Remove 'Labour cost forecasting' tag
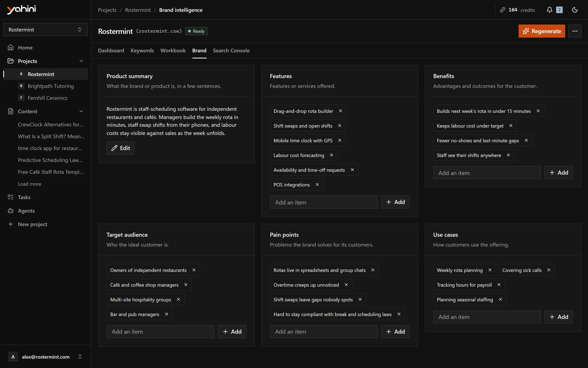The image size is (588, 368). 331,155
